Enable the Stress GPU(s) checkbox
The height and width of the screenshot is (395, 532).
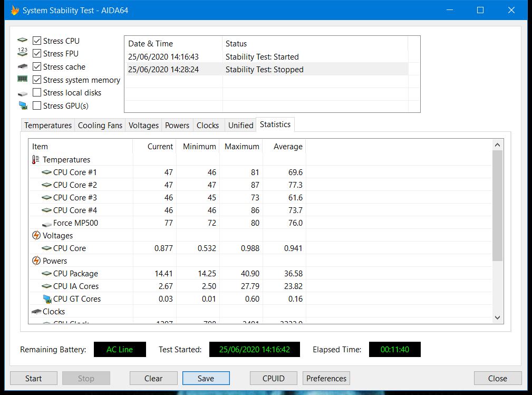[37, 105]
